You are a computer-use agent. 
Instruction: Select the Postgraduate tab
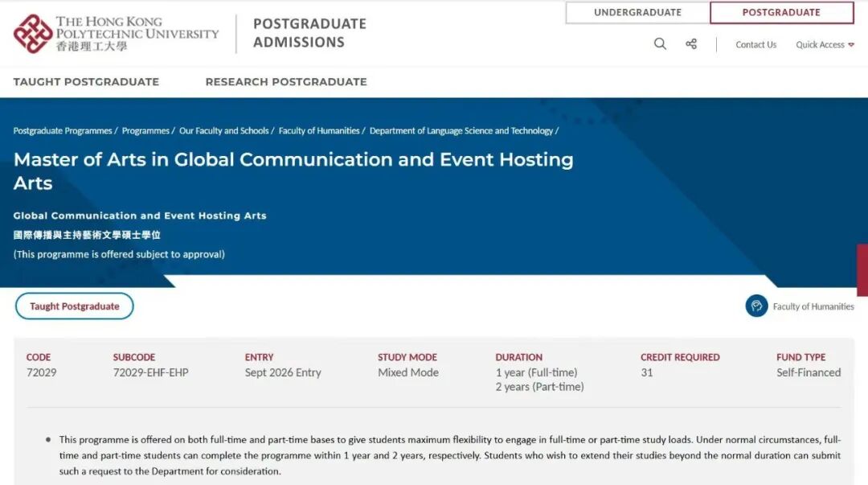tap(781, 13)
